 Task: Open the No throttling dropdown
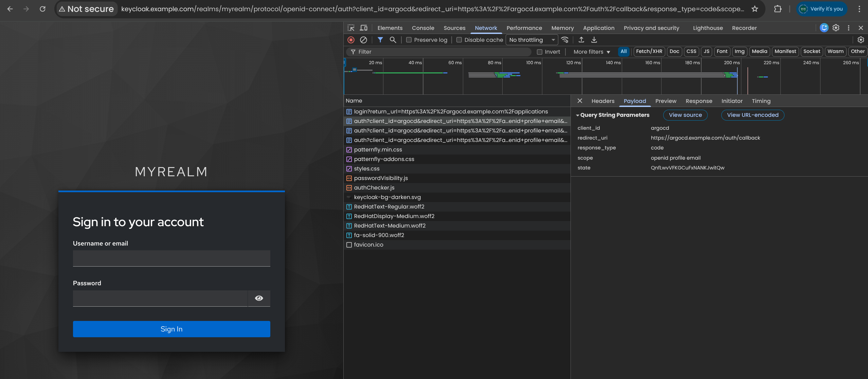coord(531,40)
